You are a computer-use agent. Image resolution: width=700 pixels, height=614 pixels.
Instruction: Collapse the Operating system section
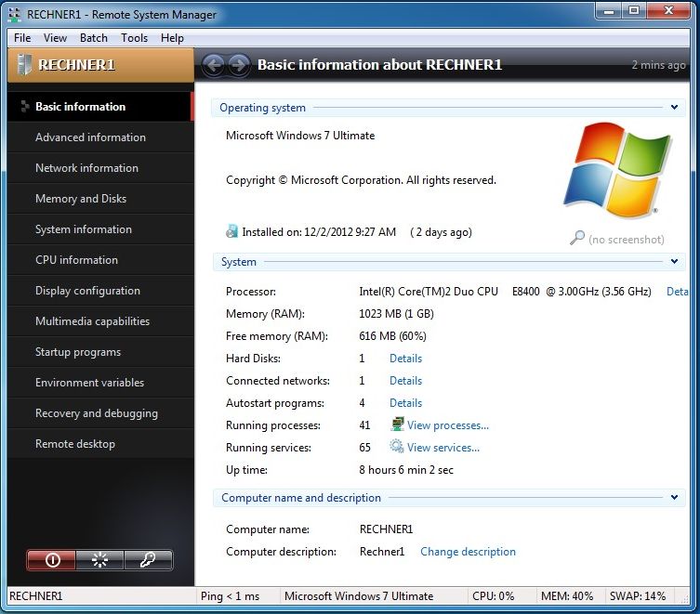tap(674, 107)
